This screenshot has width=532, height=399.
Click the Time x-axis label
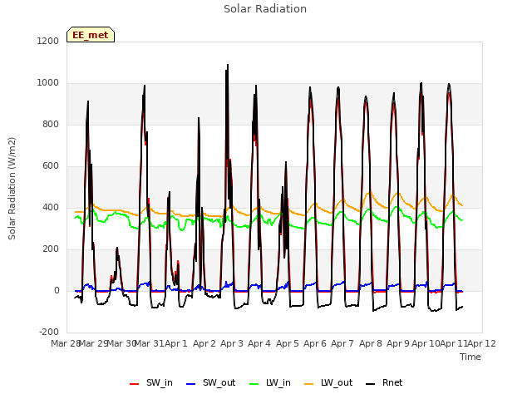(470, 357)
